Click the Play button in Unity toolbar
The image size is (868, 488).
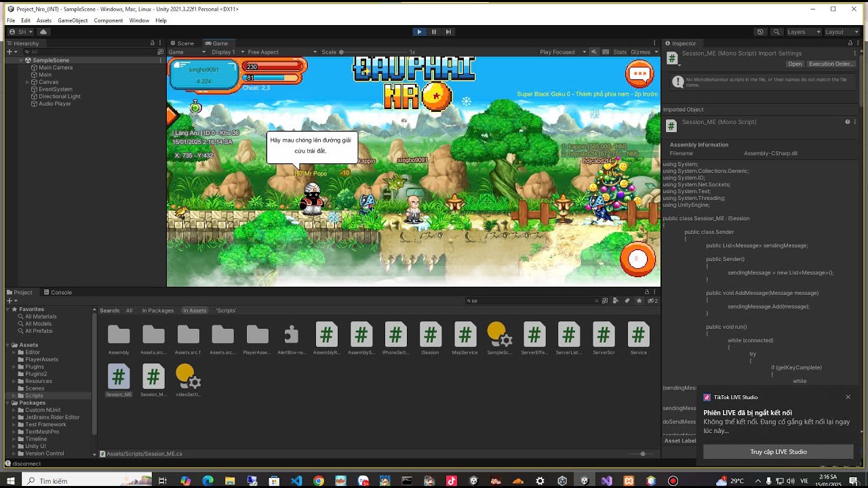[419, 32]
